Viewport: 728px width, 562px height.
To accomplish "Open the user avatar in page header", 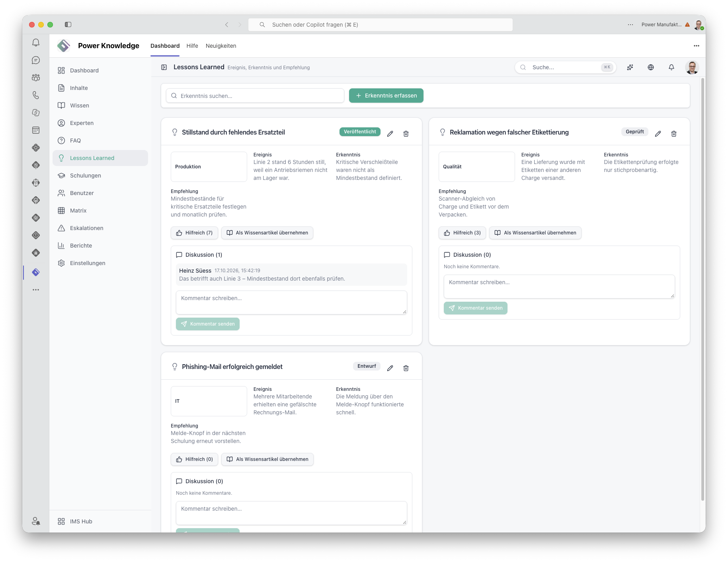I will [x=692, y=67].
